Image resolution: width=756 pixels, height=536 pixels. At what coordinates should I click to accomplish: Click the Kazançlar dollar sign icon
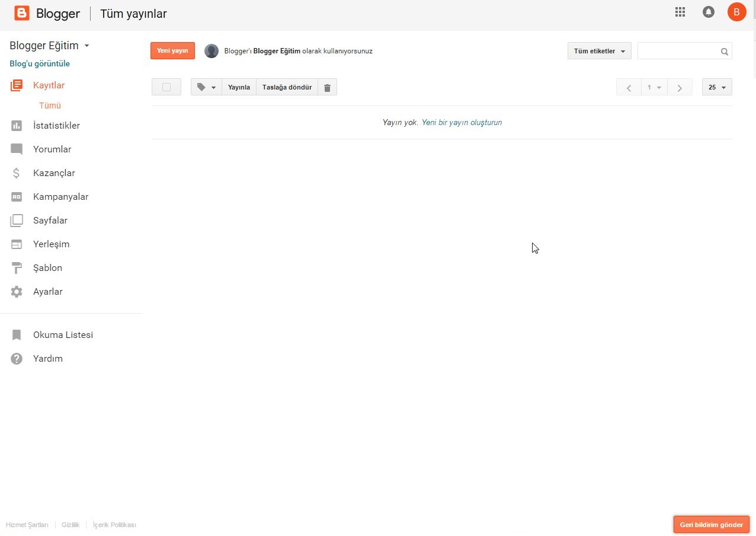coord(17,173)
